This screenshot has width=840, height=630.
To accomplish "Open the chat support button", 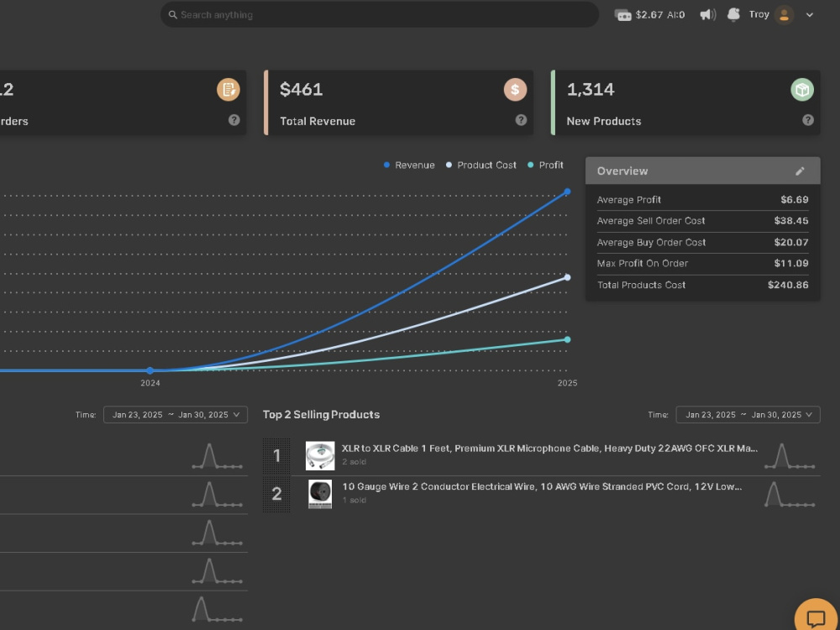I will click(x=816, y=618).
